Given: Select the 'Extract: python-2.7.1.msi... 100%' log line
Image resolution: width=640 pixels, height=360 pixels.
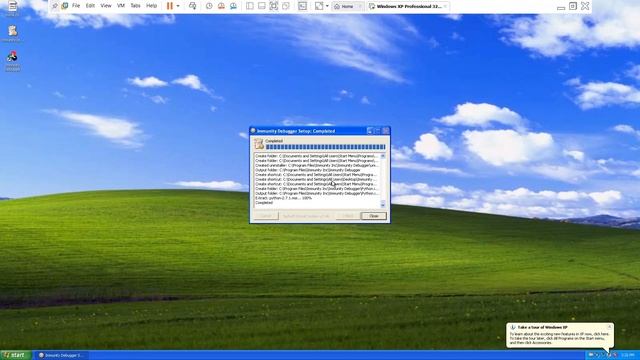Looking at the screenshot, I should 284,198.
